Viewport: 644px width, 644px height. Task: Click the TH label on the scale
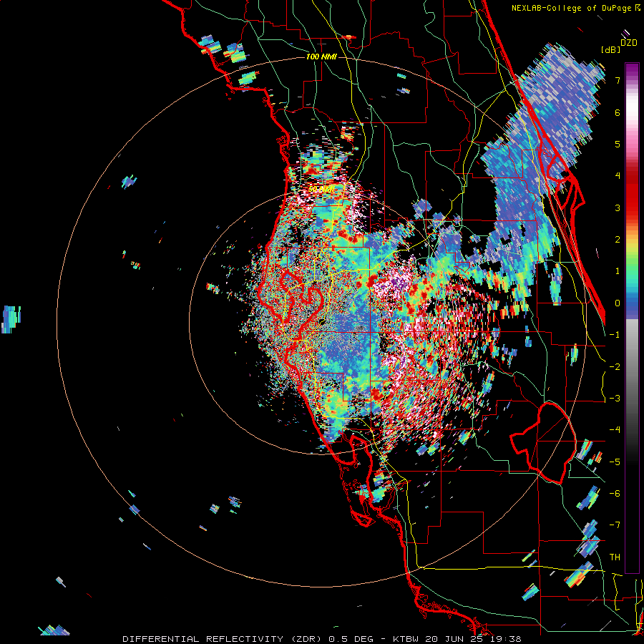coord(615,557)
